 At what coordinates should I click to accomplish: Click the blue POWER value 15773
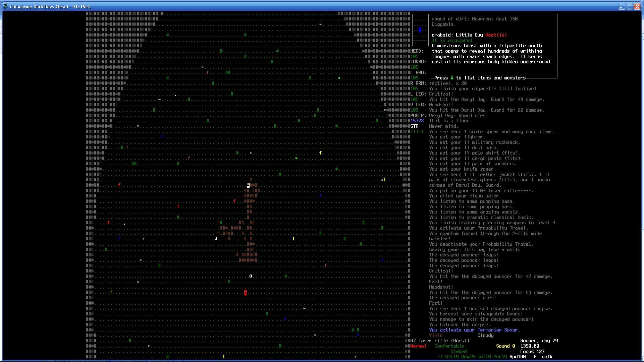pyautogui.click(x=417, y=121)
